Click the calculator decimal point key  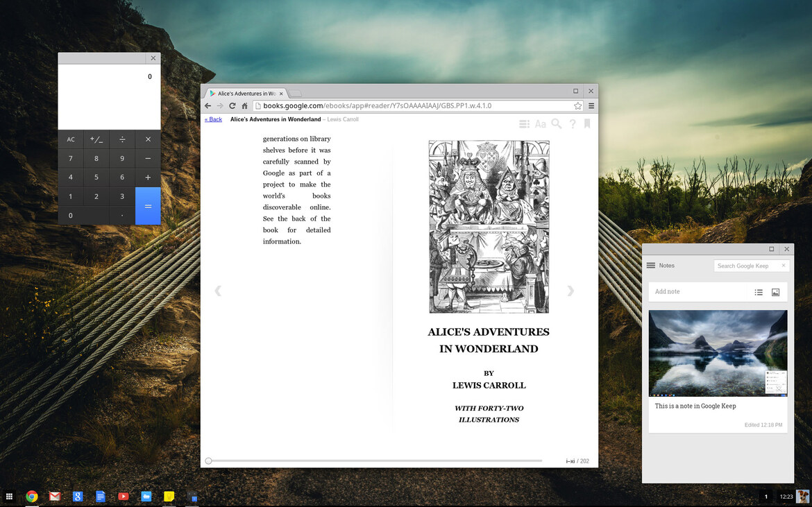coord(122,216)
